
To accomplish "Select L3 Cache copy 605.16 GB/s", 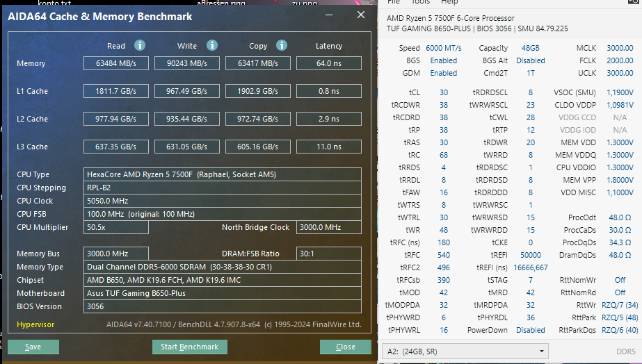I will coord(258,147).
